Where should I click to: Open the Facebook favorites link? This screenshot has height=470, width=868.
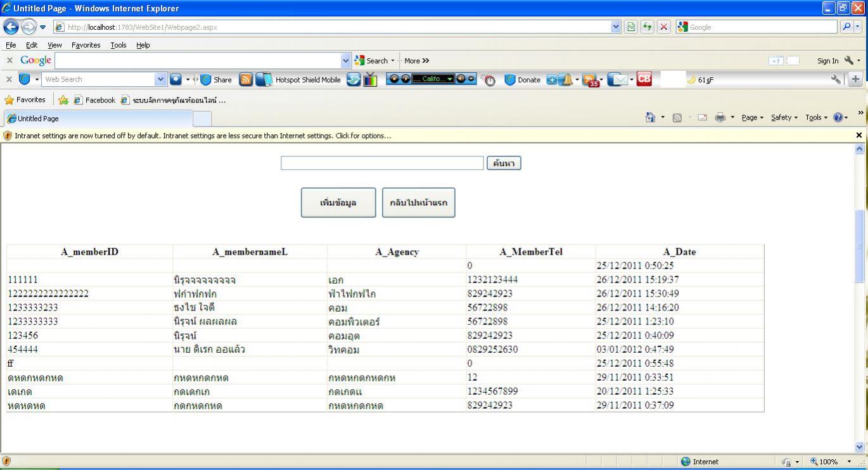[x=94, y=100]
